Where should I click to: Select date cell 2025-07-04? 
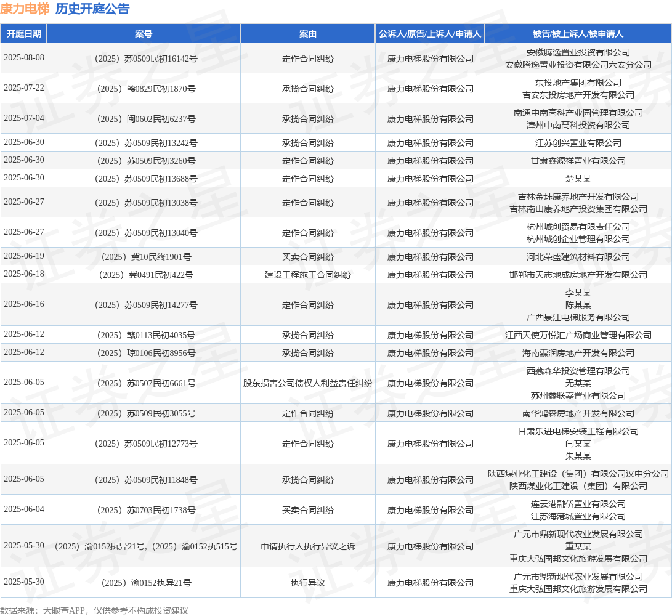click(24, 118)
